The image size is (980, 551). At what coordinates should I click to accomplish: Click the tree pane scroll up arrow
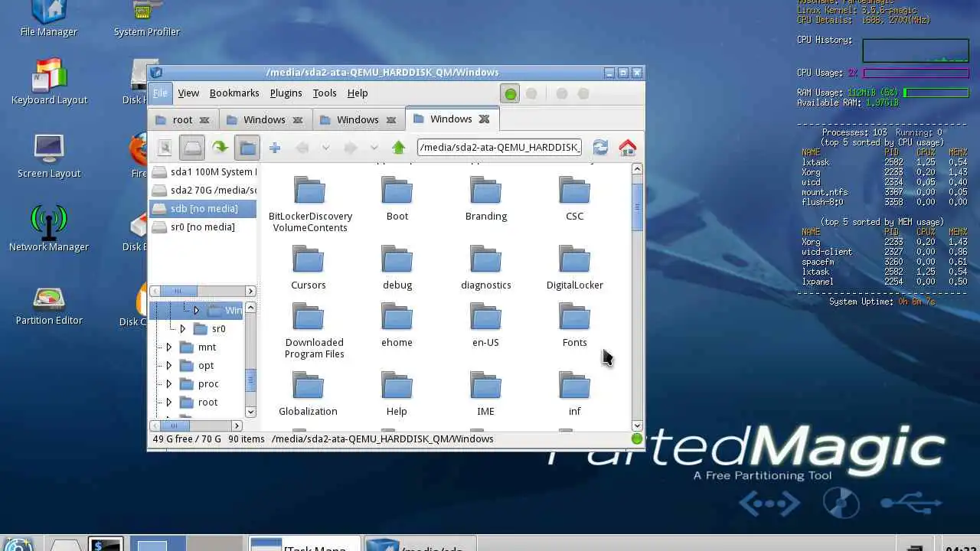point(250,307)
